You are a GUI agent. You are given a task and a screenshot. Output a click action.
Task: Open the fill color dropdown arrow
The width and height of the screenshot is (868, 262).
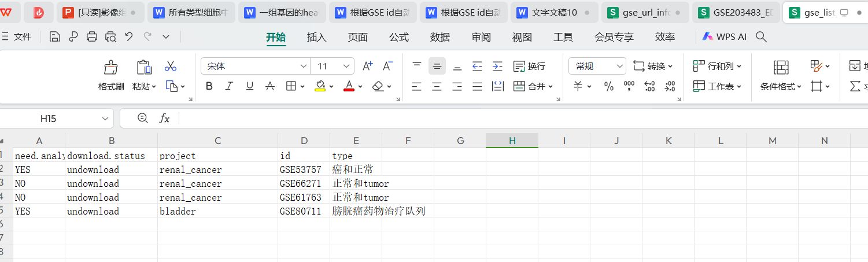(332, 87)
